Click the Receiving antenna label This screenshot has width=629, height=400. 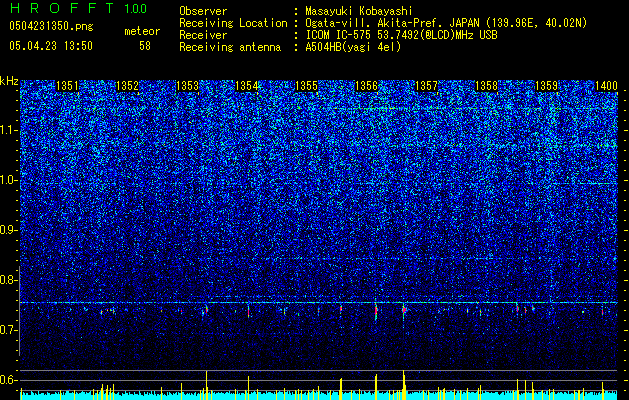click(230, 47)
